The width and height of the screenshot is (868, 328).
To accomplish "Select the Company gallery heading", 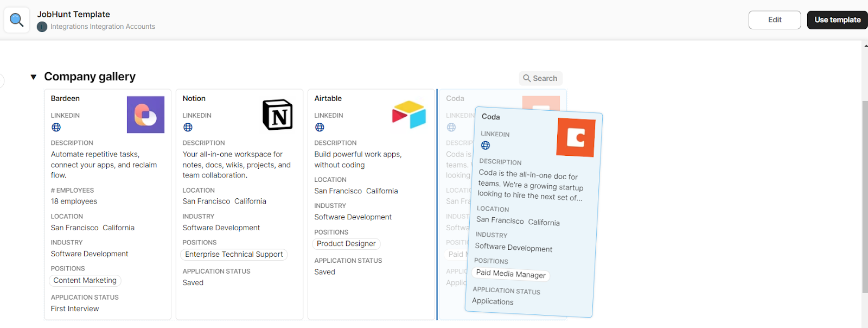I will (x=90, y=77).
